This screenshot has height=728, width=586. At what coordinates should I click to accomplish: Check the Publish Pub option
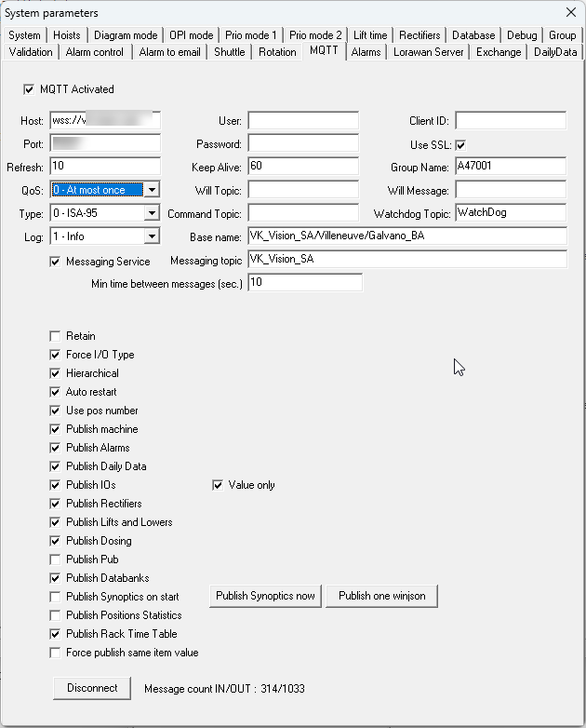point(56,559)
